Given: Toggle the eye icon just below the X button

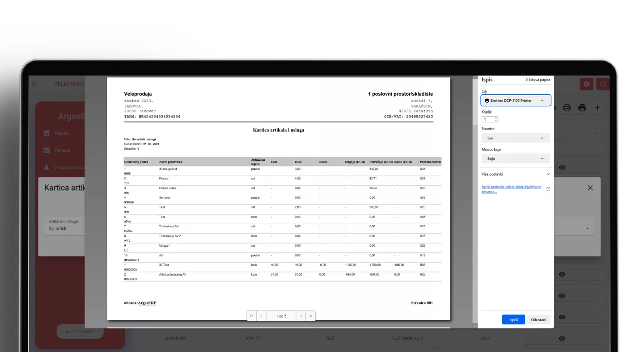Looking at the screenshot, I should [x=562, y=274].
